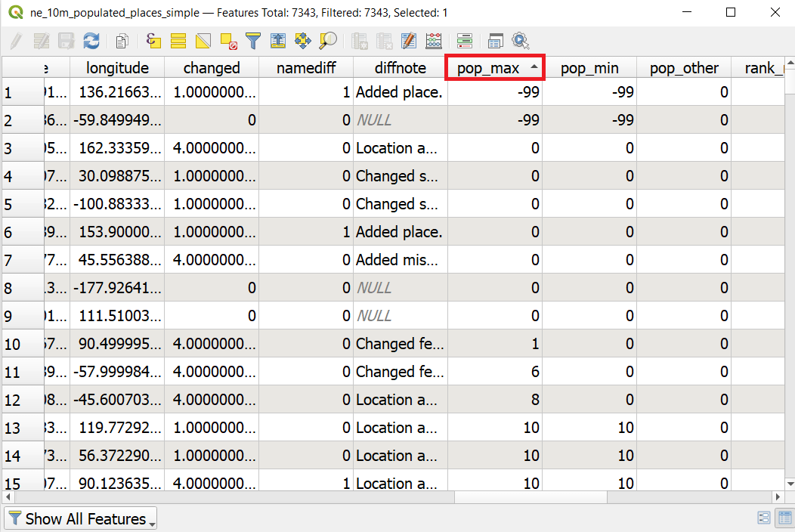Sort by the longitude column header
The image size is (795, 532).
click(117, 67)
